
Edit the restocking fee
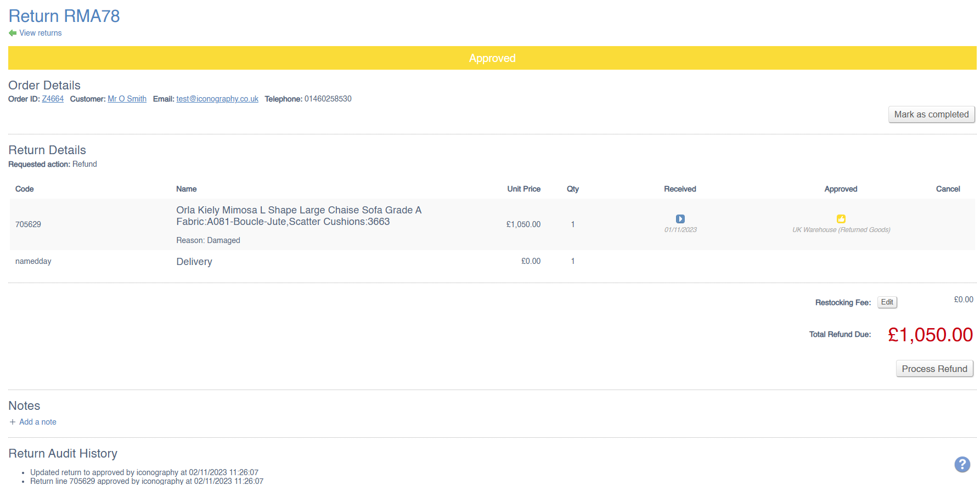click(887, 302)
